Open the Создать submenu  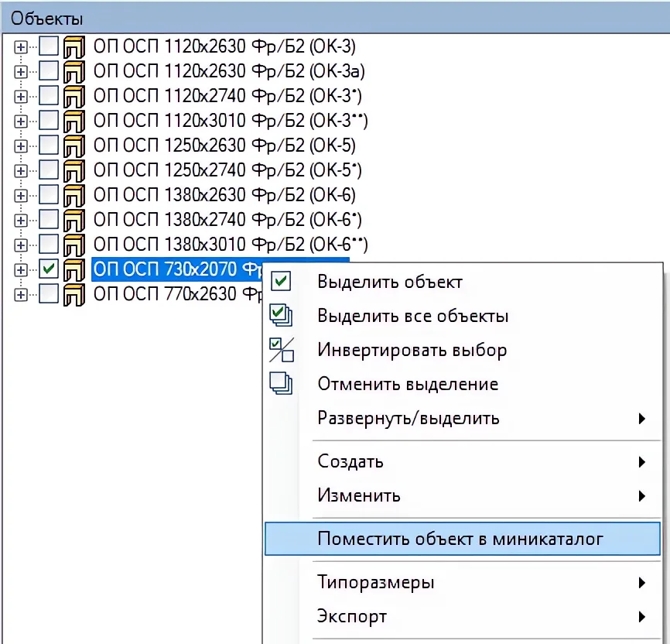point(350,462)
